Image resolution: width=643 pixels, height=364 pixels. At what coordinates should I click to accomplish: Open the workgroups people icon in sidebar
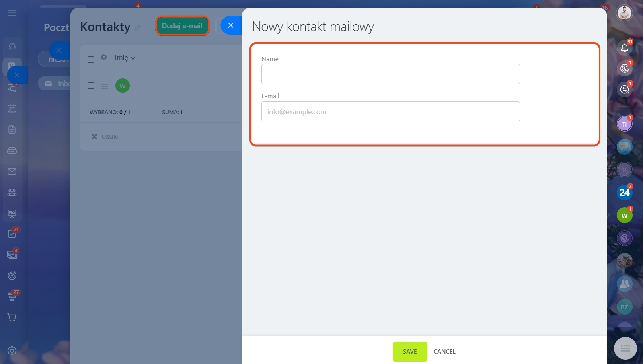[12, 192]
